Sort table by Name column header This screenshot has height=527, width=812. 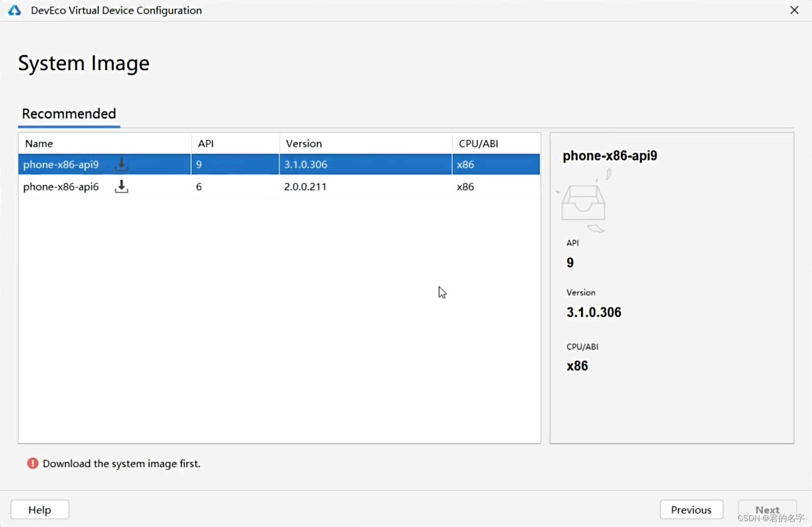pyautogui.click(x=105, y=144)
